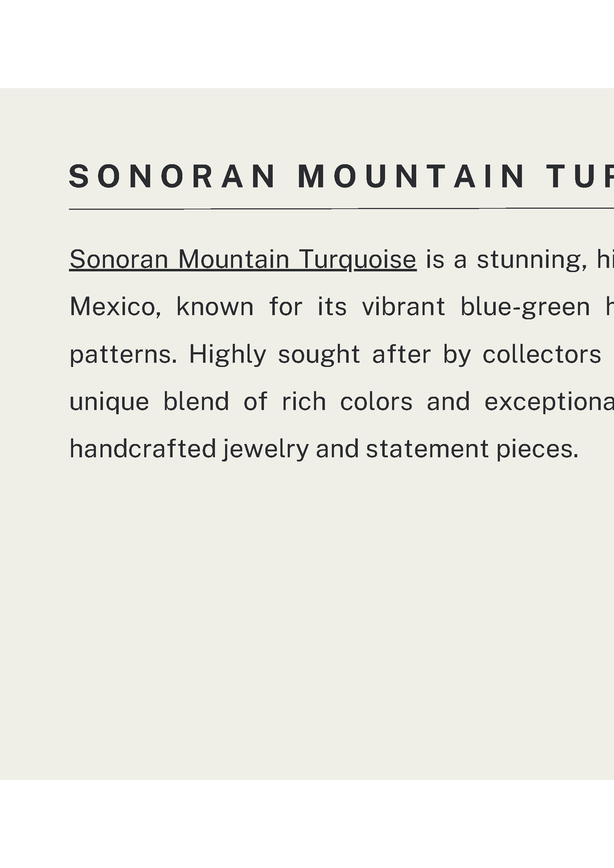This screenshot has width=614, height=868.
Task: Click the word blue-green
Action: coord(525,307)
